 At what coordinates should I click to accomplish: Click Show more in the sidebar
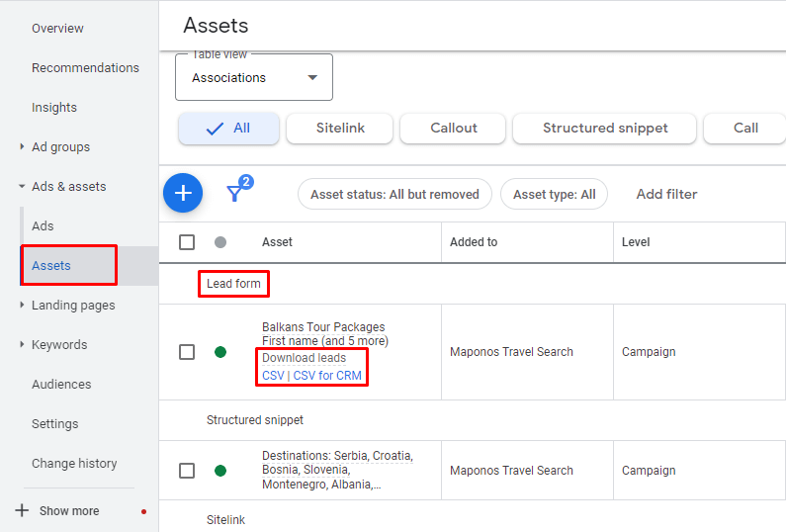coord(69,511)
